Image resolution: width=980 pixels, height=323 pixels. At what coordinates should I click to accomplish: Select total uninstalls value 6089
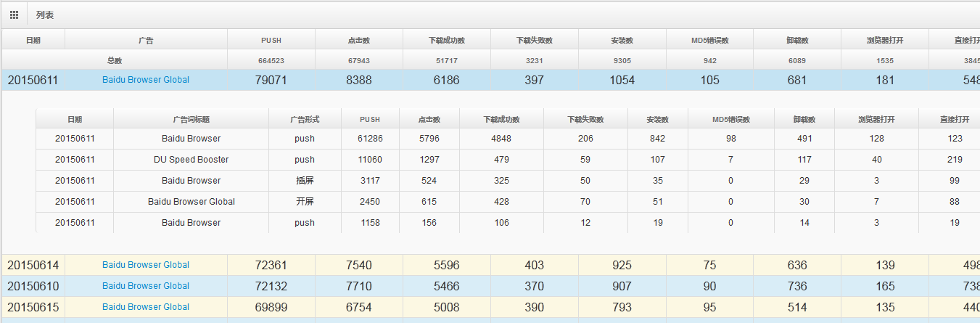[797, 61]
